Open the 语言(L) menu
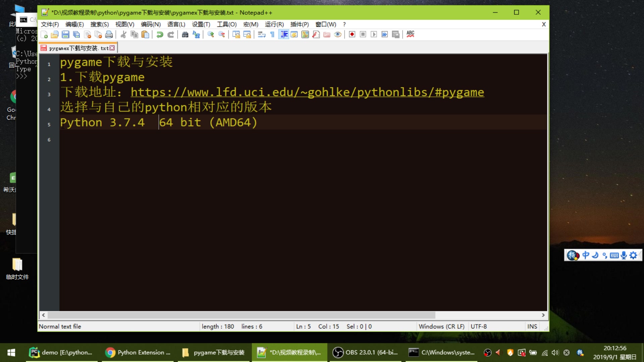This screenshot has height=362, width=644. click(x=176, y=24)
